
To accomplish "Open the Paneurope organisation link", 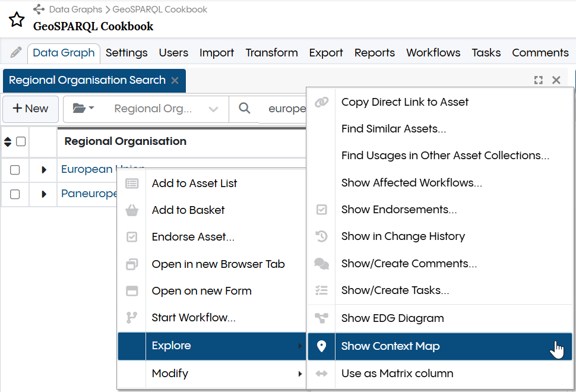I will point(88,194).
